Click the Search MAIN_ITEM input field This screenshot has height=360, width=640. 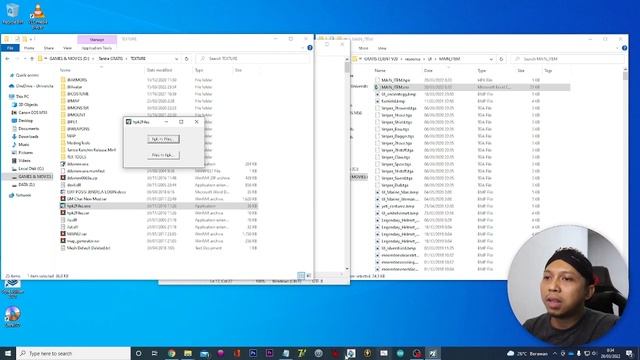[x=567, y=59]
